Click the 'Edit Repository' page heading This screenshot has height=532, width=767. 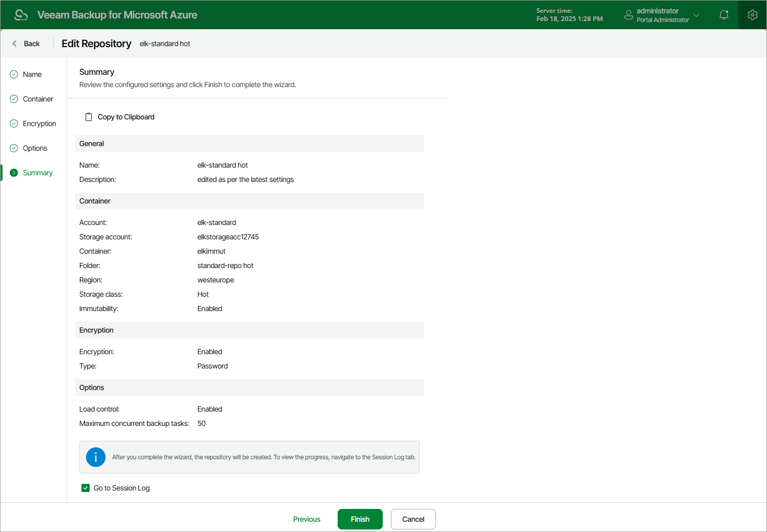point(96,44)
